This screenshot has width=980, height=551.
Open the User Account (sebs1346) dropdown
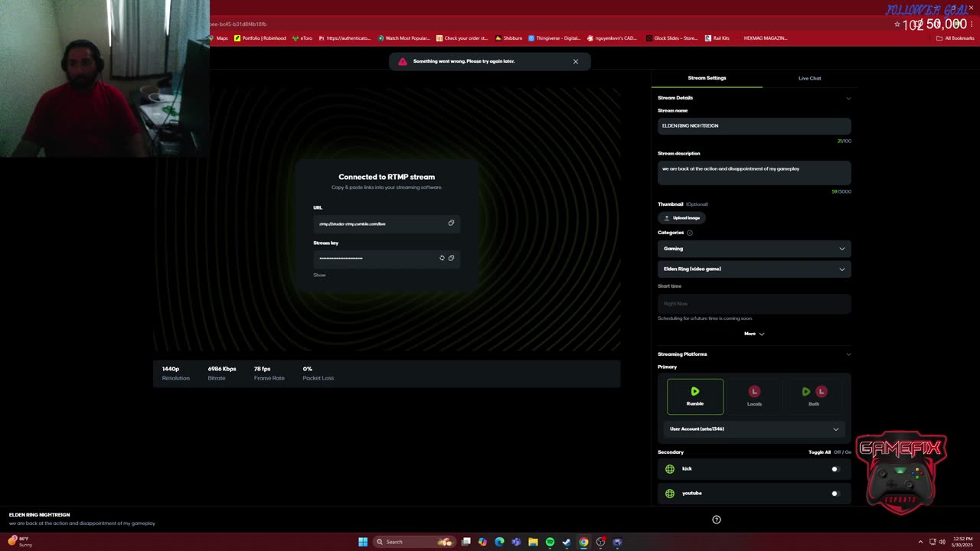click(x=754, y=429)
